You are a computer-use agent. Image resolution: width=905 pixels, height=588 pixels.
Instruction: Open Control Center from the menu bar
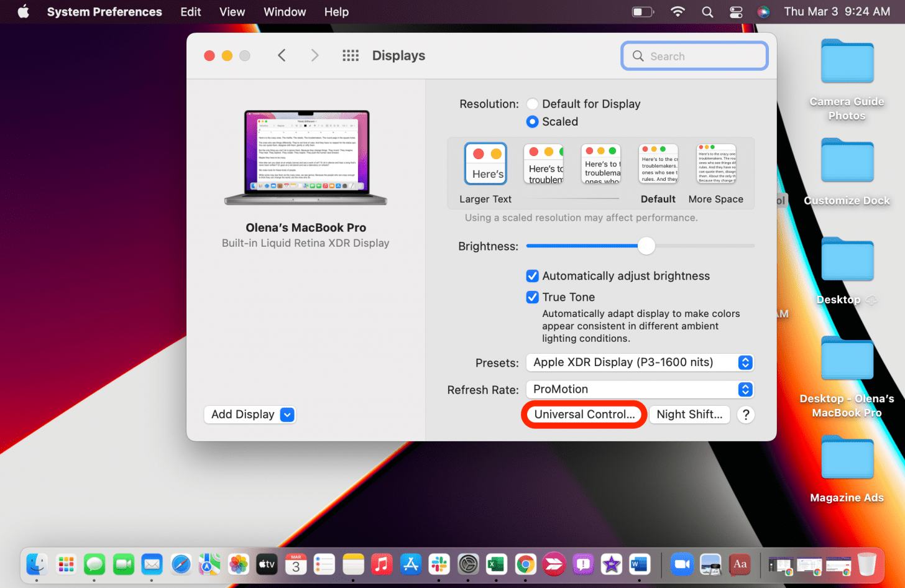(735, 12)
